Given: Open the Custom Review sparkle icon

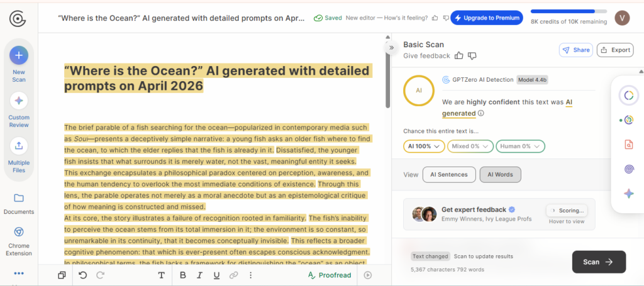Looking at the screenshot, I should pyautogui.click(x=18, y=101).
